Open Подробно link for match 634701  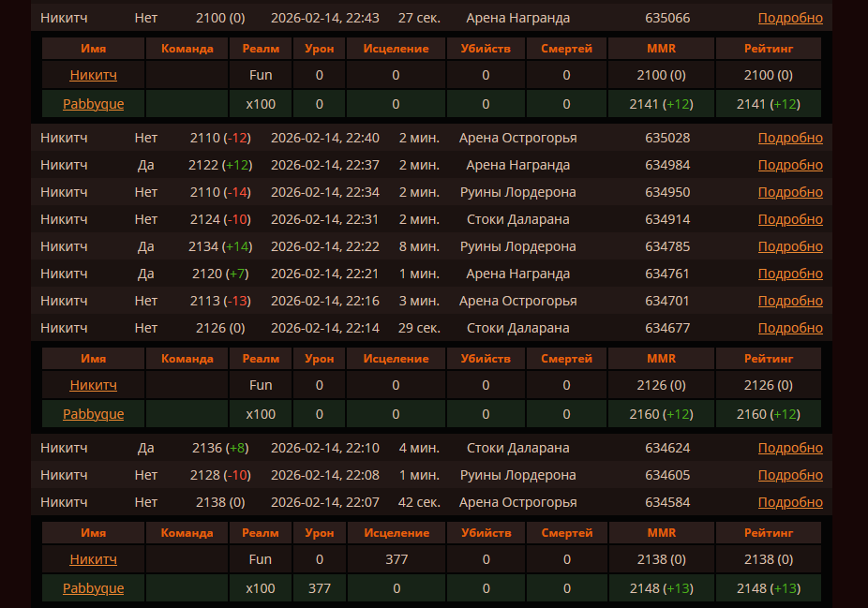(790, 301)
